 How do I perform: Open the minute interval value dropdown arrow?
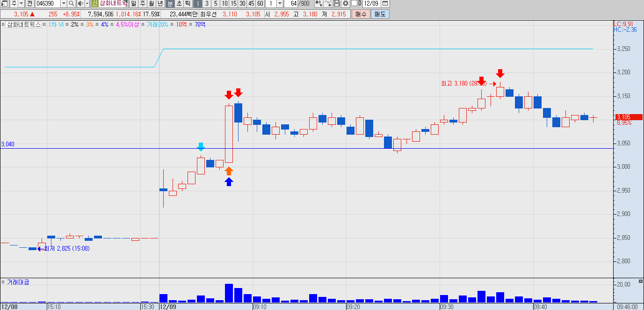click(x=279, y=3)
